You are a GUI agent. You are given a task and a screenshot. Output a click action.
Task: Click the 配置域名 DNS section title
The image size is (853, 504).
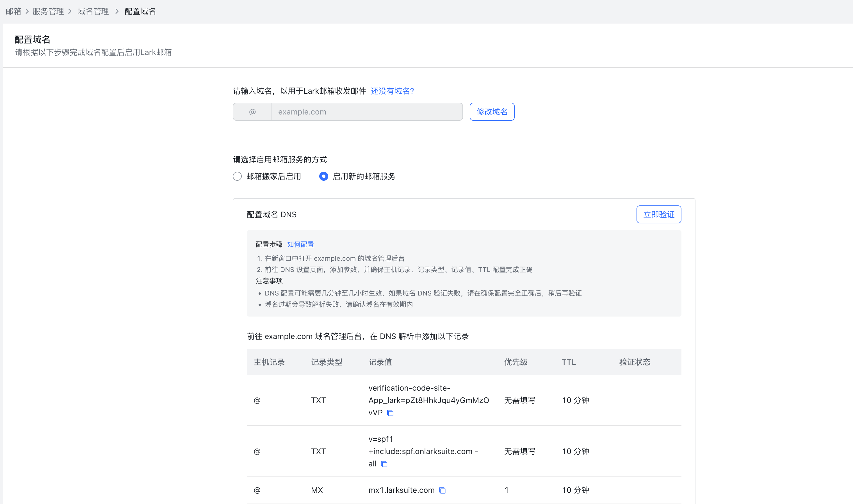[272, 215]
